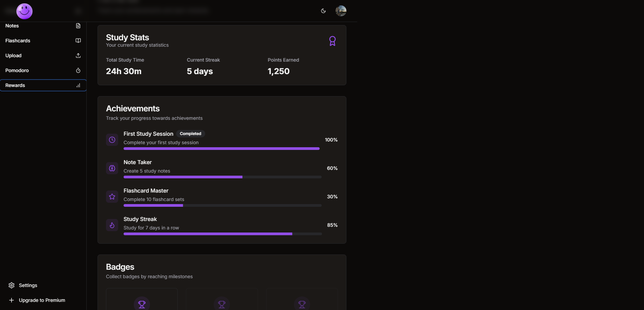Click the award ribbon icon in Study Stats
644x310 pixels.
pos(332,41)
